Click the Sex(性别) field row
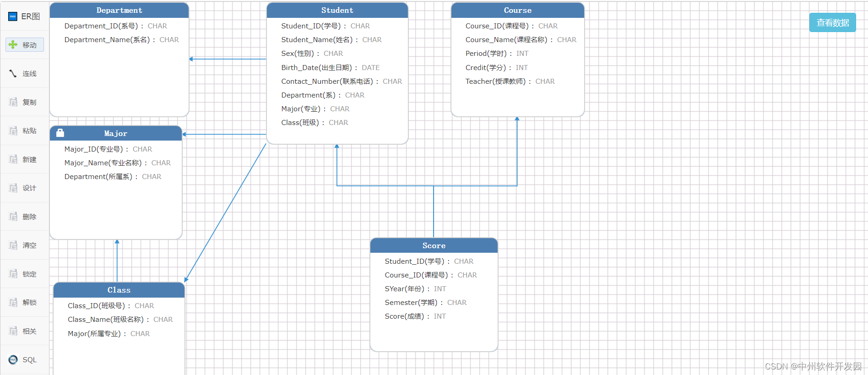The width and height of the screenshot is (868, 375). point(312,54)
